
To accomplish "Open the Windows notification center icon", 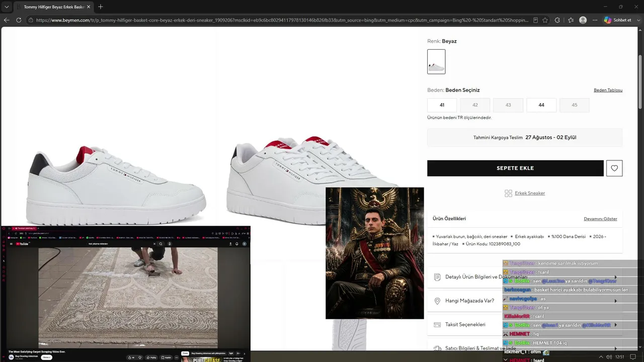I will click(634, 357).
